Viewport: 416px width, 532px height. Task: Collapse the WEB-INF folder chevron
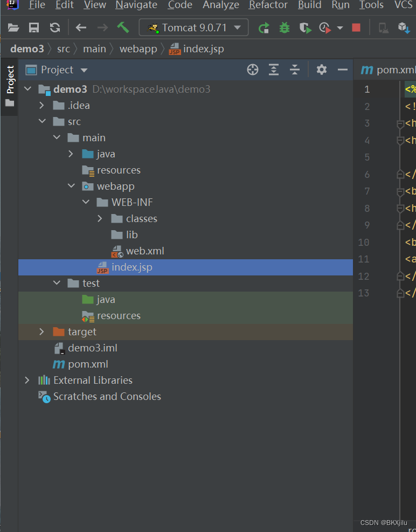click(x=86, y=202)
